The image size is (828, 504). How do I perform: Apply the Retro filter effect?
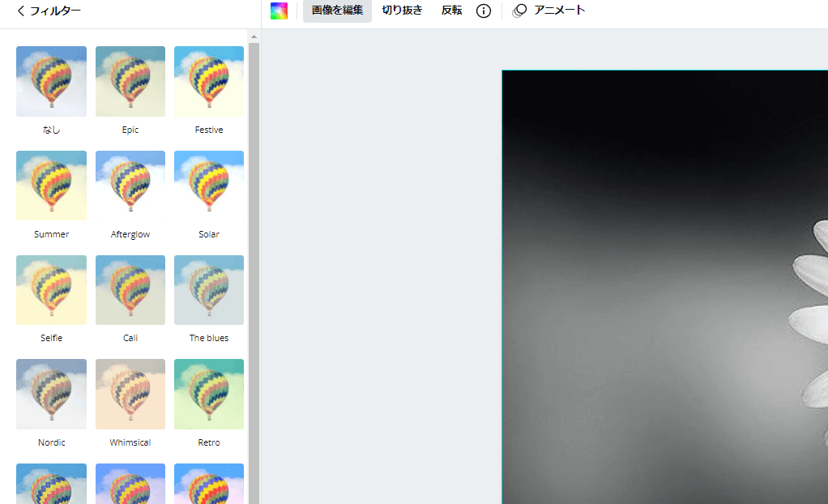(208, 394)
